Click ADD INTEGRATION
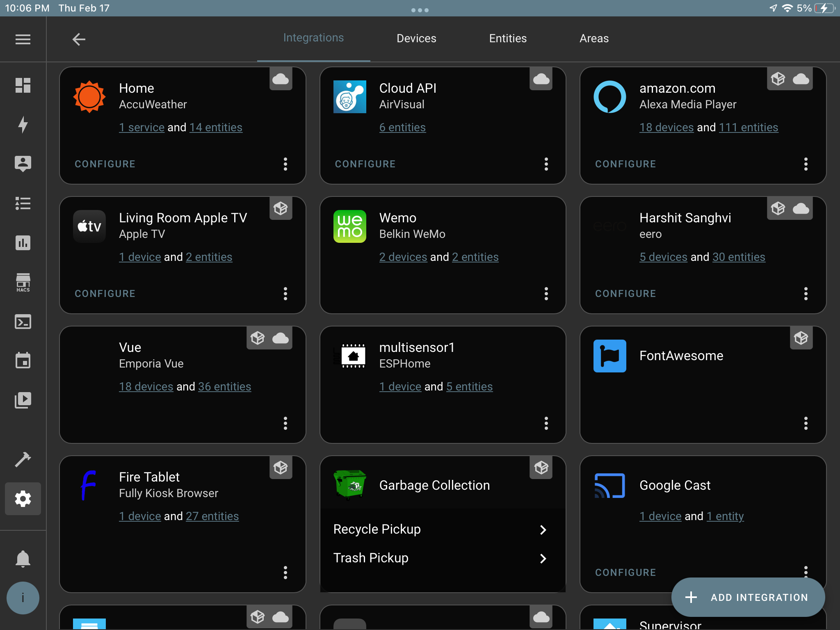The width and height of the screenshot is (840, 630). pyautogui.click(x=747, y=598)
